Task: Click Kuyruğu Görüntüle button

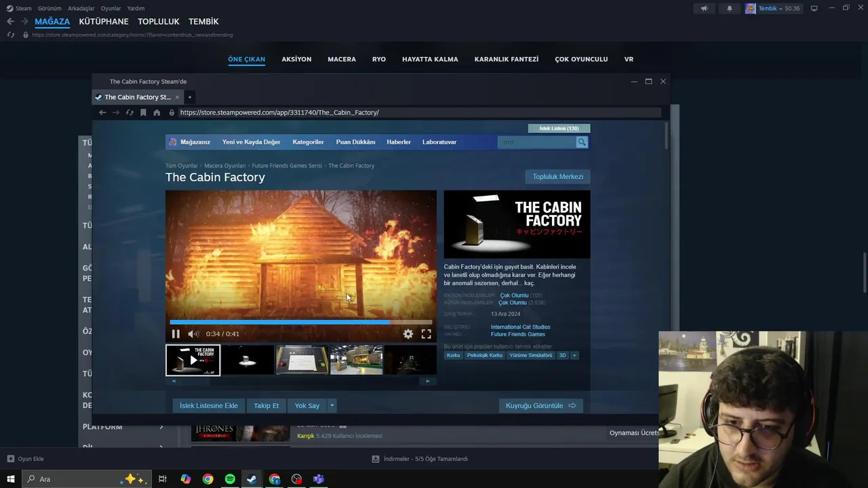Action: coord(540,405)
